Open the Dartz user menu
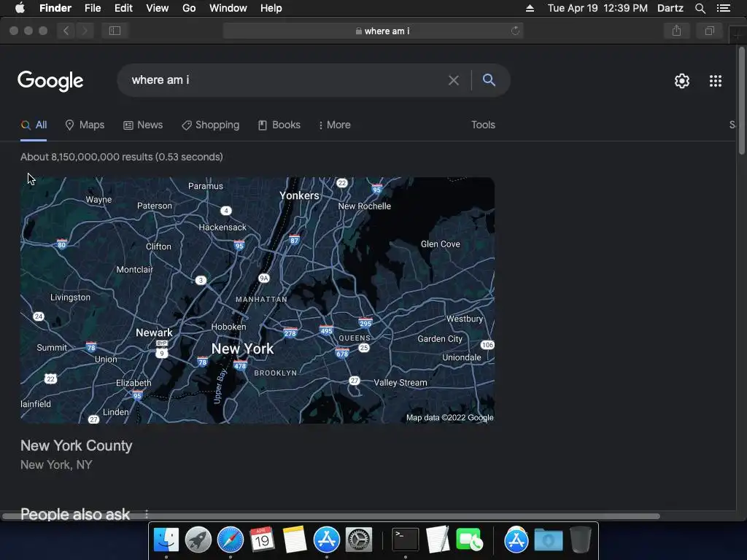Image resolution: width=747 pixels, height=560 pixels. click(670, 8)
